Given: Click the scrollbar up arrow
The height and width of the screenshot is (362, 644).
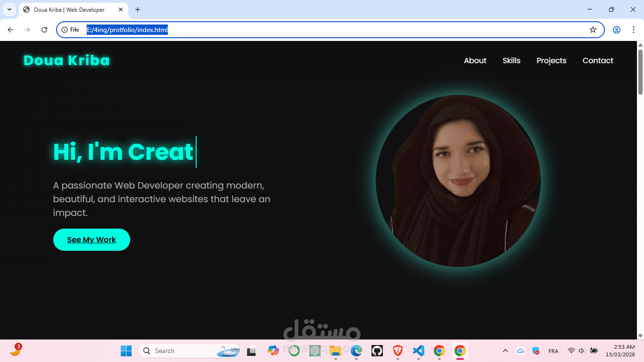Looking at the screenshot, I should (x=640, y=45).
